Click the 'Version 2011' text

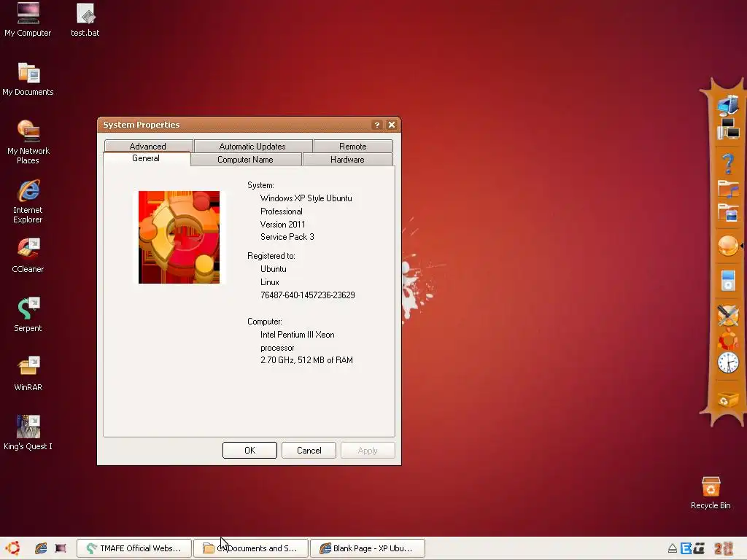pyautogui.click(x=282, y=225)
